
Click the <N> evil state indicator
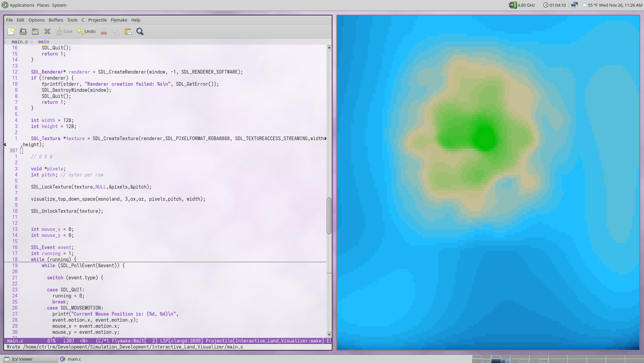point(84,341)
